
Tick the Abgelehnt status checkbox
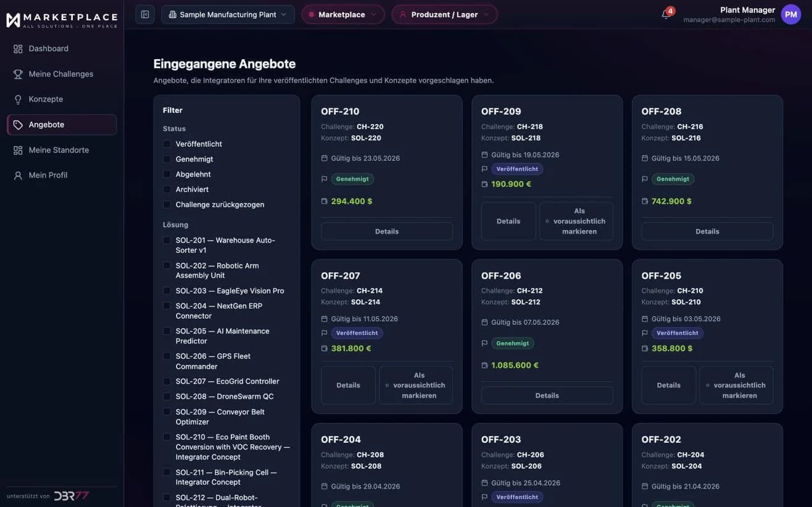pos(167,174)
